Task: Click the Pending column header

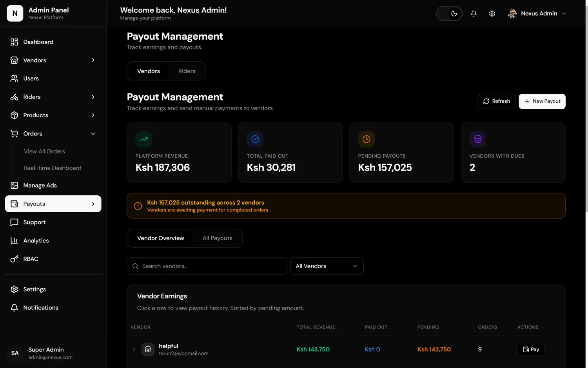Action: (x=428, y=327)
